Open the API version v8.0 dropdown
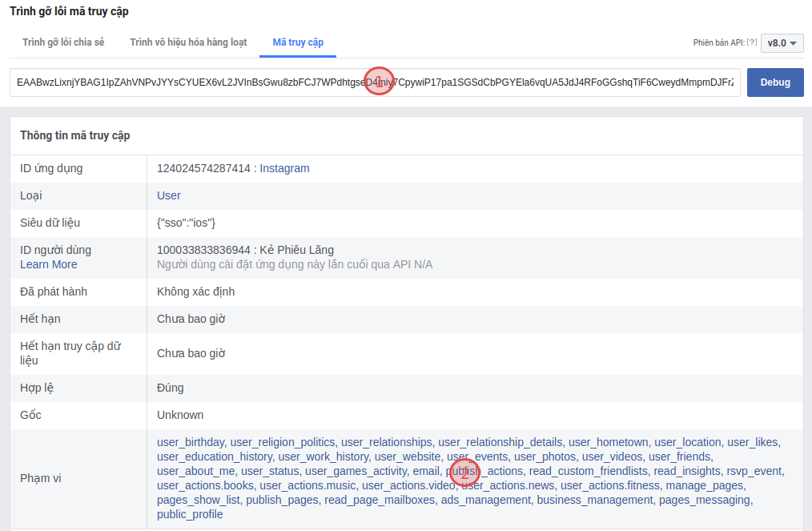 coord(781,42)
